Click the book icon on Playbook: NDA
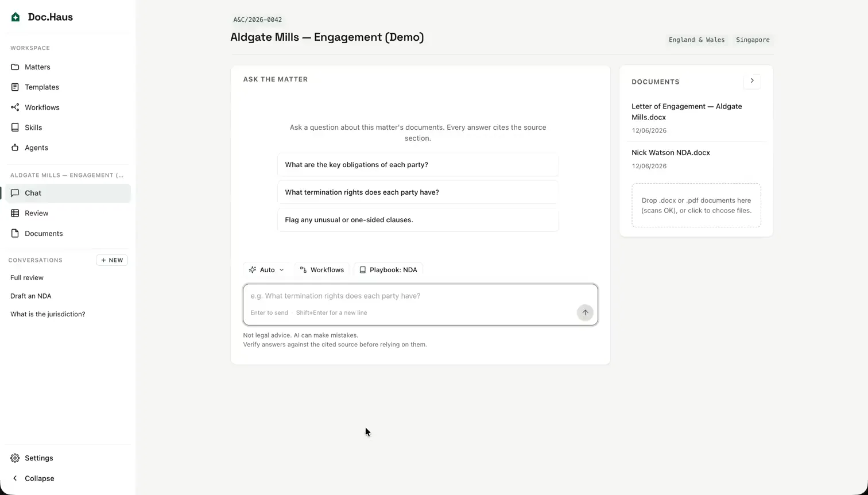Screen dimensions: 868x495 point(362,270)
